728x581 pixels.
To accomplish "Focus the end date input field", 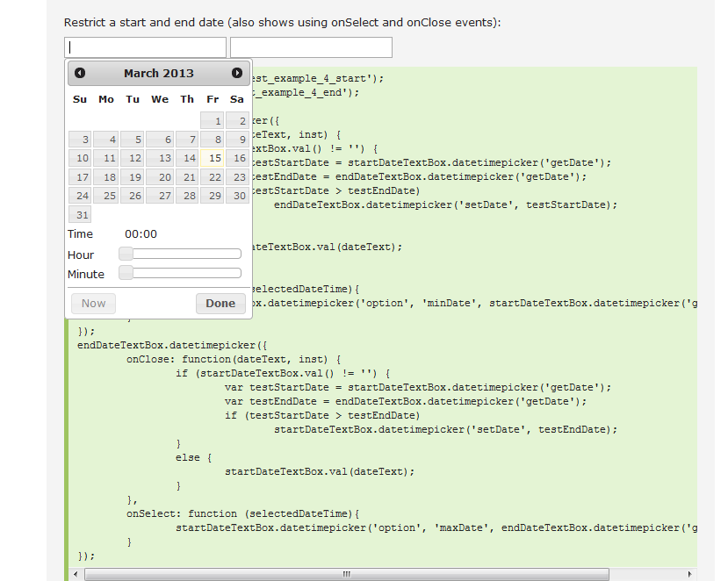I will 311,47.
